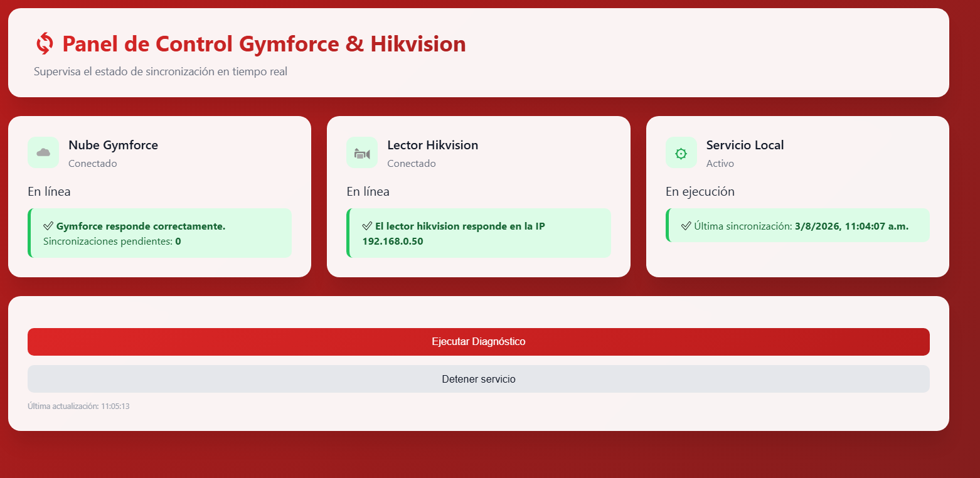The height and width of the screenshot is (478, 980).
Task: Click the gear icon for Servicio Local
Action: [x=681, y=153]
